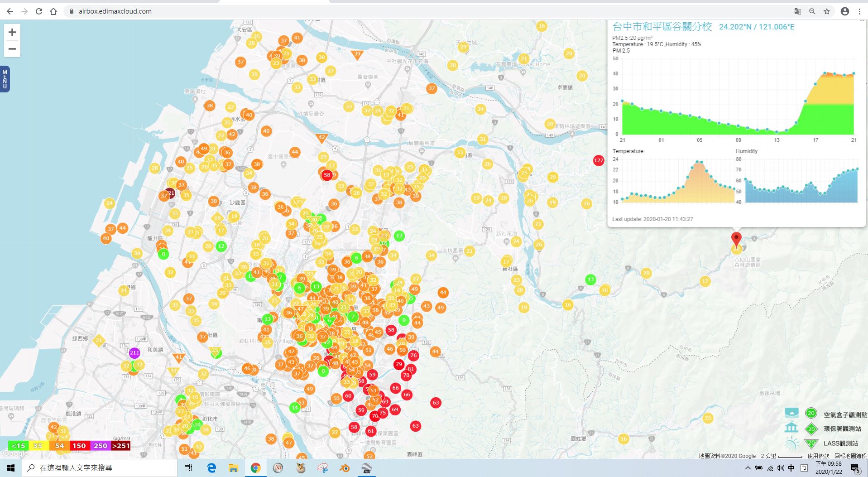The height and width of the screenshot is (477, 868).
Task: Toggle EPA station layer building icon
Action: pyautogui.click(x=791, y=428)
